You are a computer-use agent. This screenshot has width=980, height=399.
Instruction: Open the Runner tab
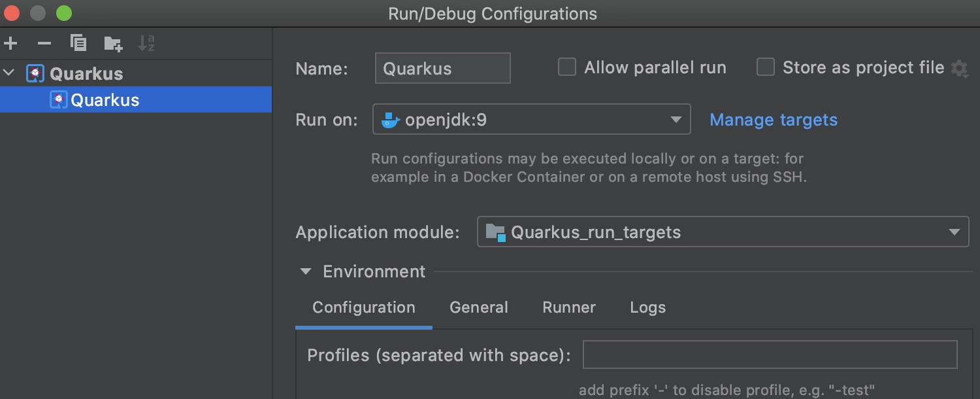coord(569,307)
